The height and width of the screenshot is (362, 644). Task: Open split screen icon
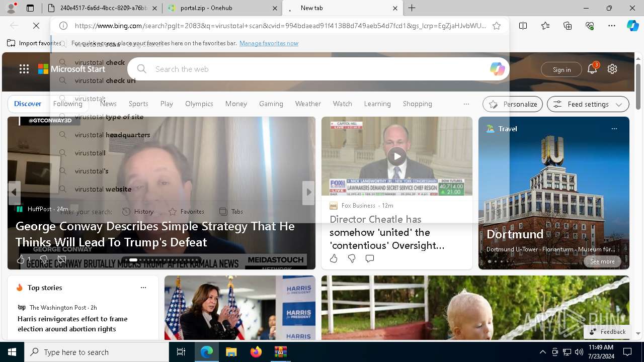pos(523,26)
